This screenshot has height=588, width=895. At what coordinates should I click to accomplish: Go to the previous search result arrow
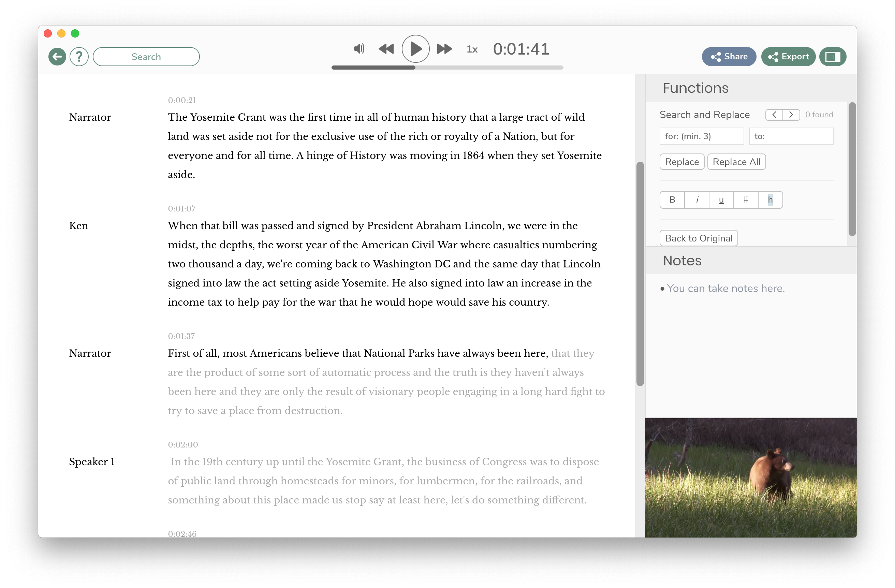(774, 115)
